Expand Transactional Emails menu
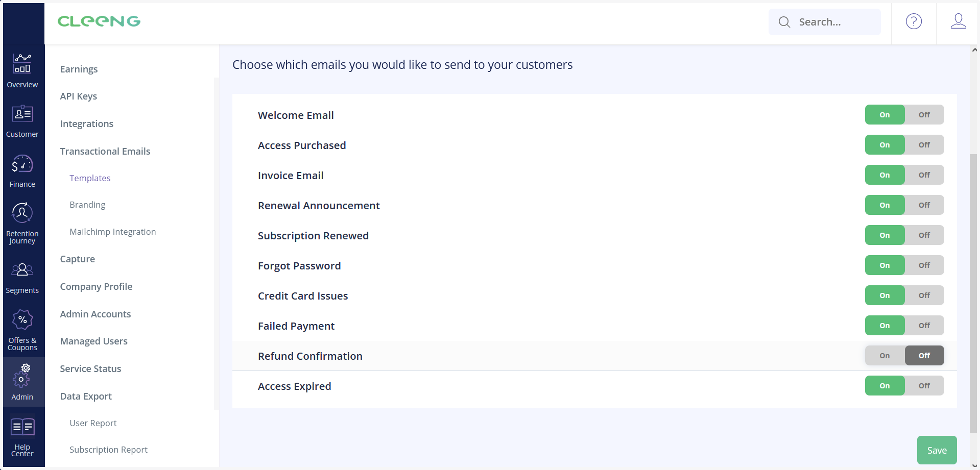 [105, 151]
